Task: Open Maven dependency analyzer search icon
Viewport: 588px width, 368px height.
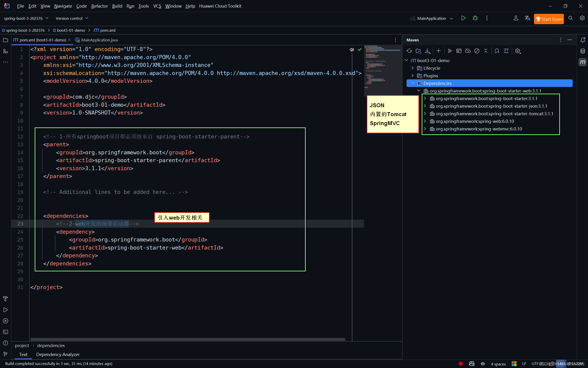Action: (x=497, y=51)
